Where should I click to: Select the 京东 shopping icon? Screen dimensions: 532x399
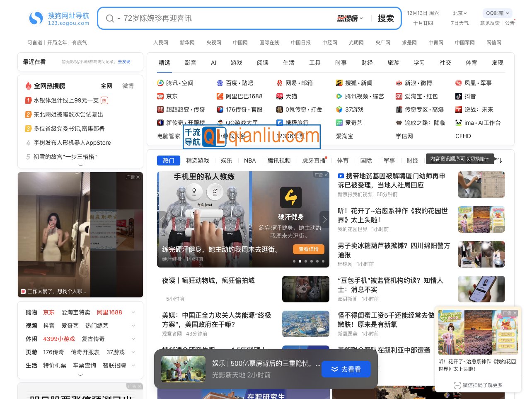(x=160, y=96)
